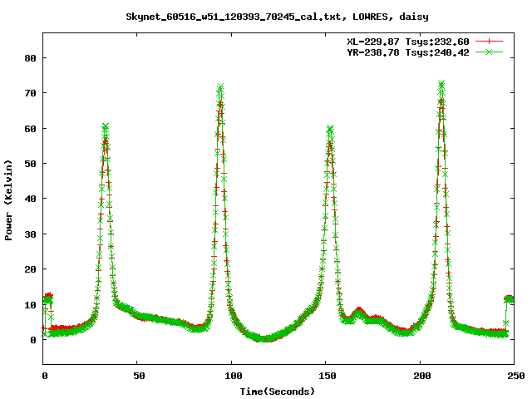Screen dimensions: 532x399
Task: Select legend entry XL-229.87 Tsys:232.60
Action: [408, 42]
